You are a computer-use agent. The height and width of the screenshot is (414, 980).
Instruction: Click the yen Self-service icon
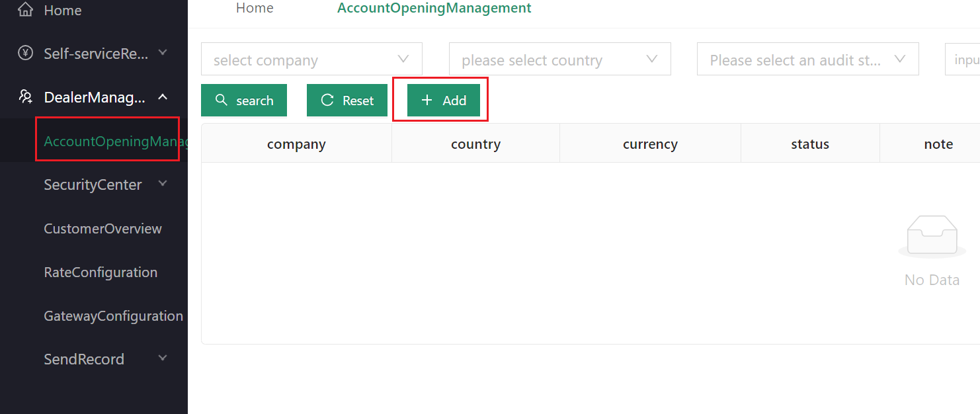(25, 54)
